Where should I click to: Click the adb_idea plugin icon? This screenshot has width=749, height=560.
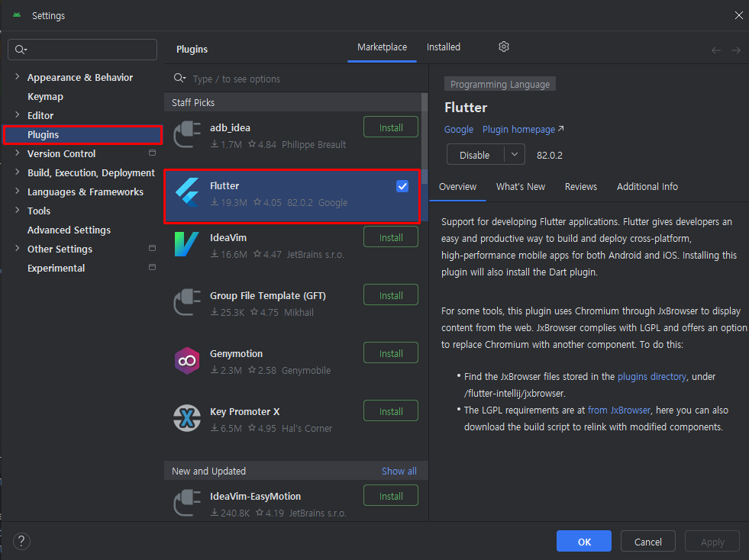coord(187,134)
